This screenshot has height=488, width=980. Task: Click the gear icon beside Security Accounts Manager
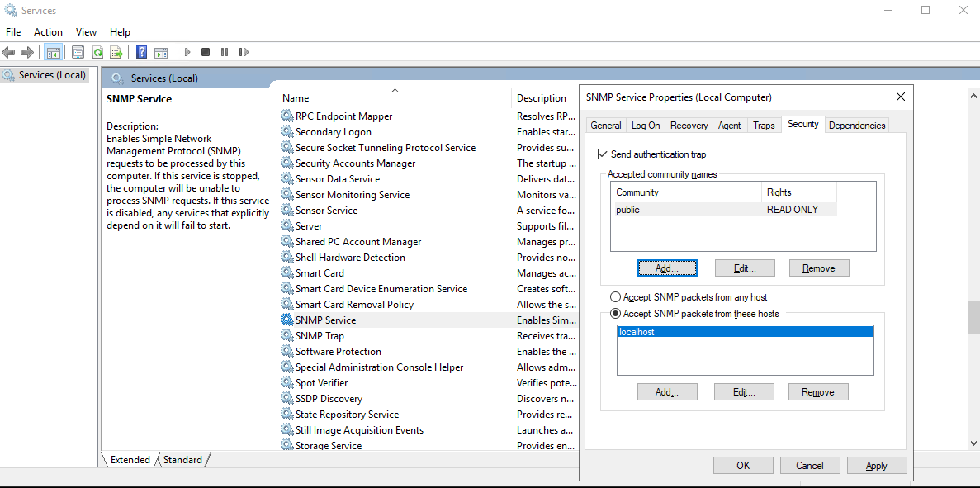click(x=286, y=163)
